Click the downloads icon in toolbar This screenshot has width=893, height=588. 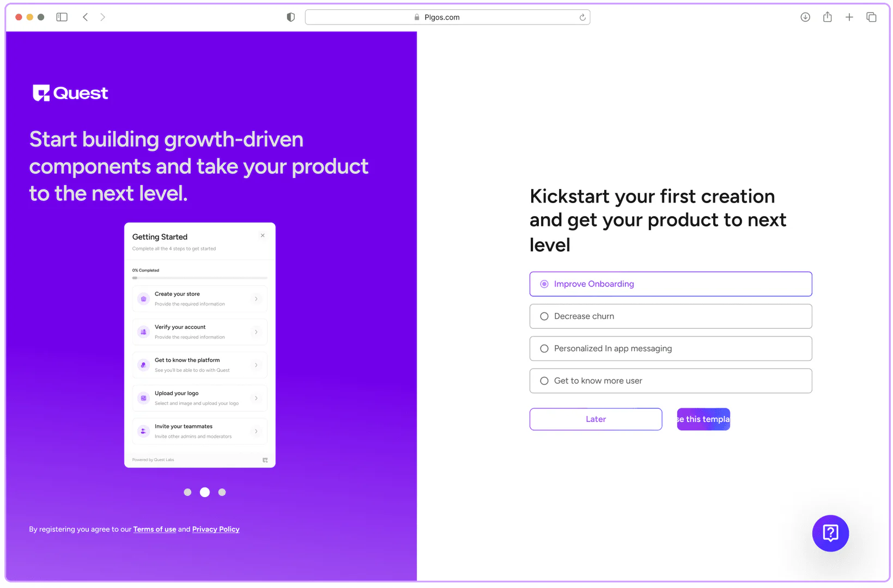(x=805, y=17)
